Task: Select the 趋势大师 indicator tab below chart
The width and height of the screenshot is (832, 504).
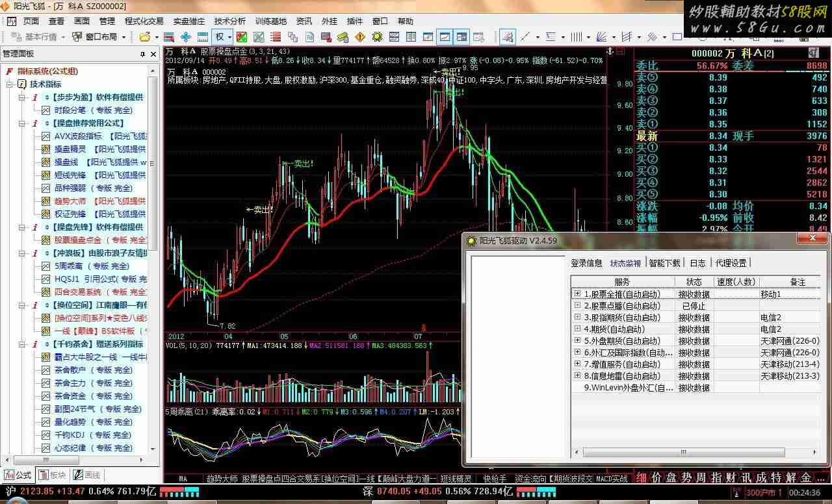Action: pyautogui.click(x=222, y=479)
